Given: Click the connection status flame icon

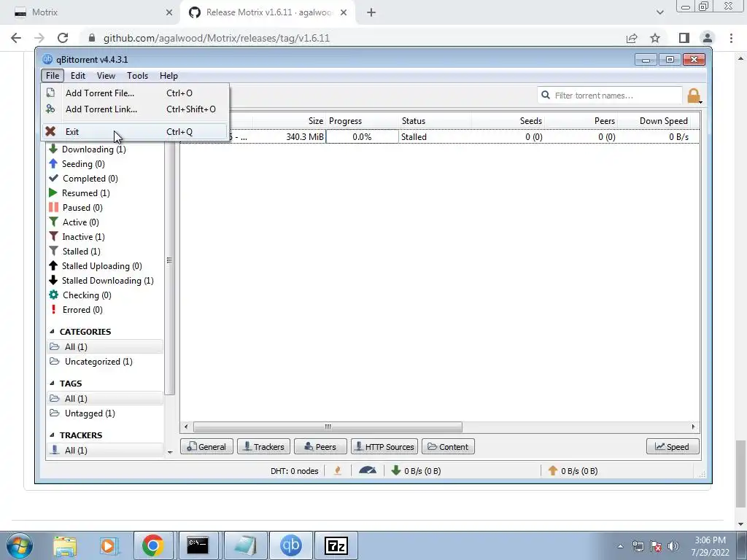Looking at the screenshot, I should (x=338, y=471).
